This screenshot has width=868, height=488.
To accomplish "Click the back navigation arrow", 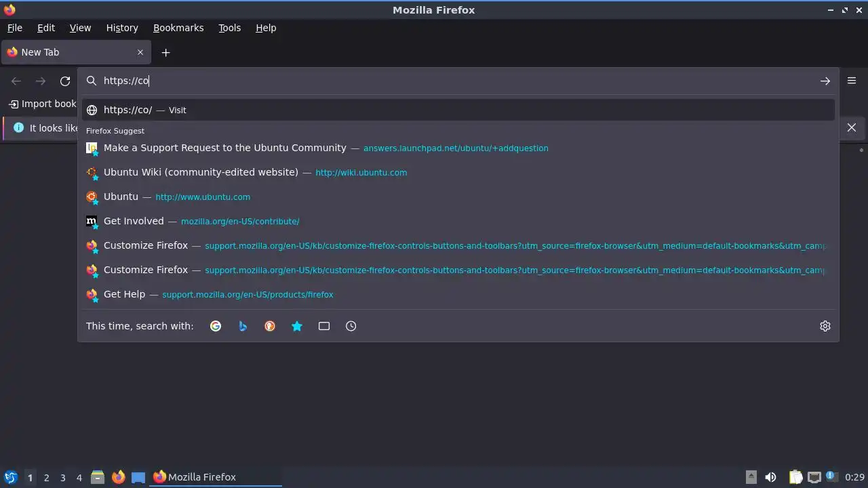I will 16,81.
